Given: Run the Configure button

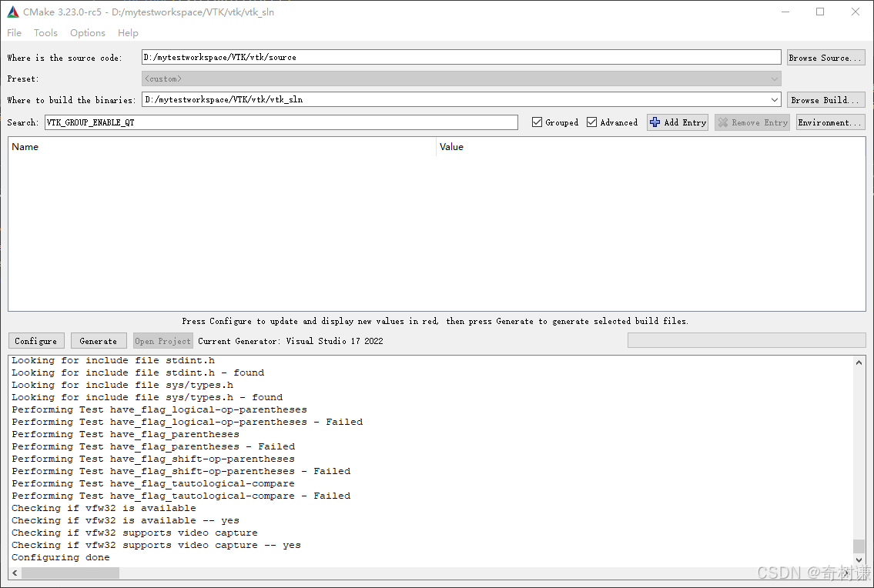Looking at the screenshot, I should tap(36, 340).
